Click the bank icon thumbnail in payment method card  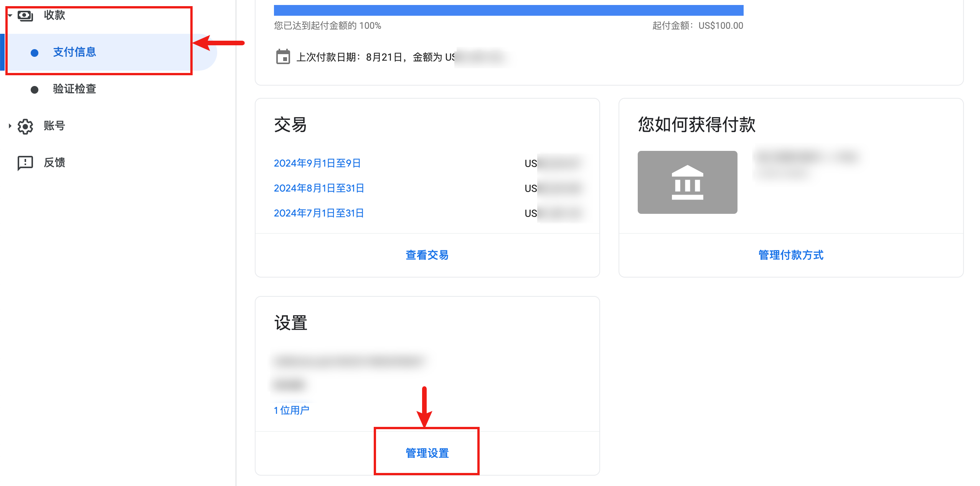coord(687,182)
